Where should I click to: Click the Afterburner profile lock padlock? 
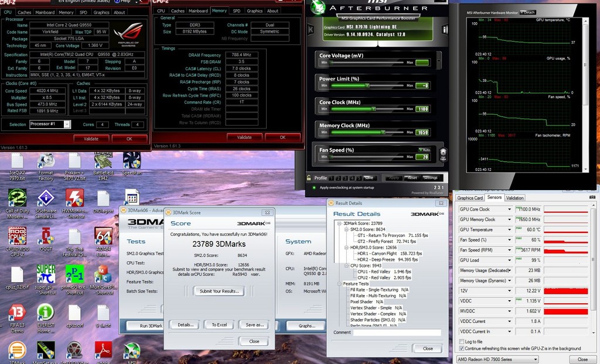click(x=309, y=178)
